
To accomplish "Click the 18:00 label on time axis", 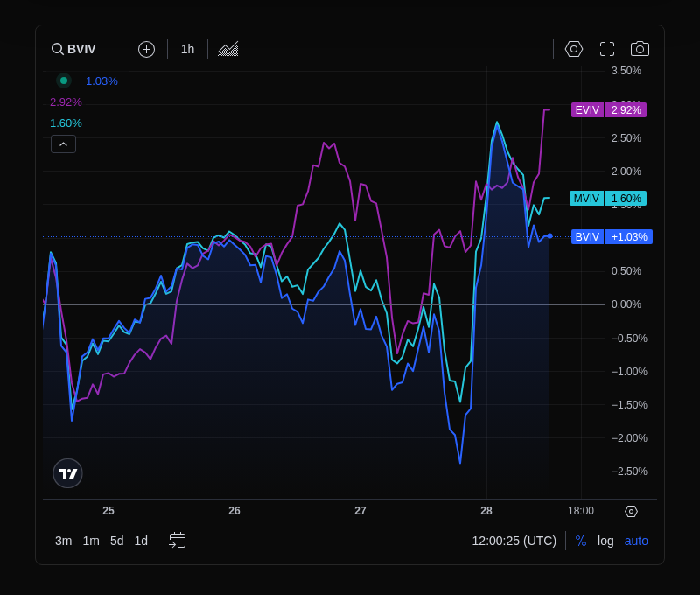I will coord(581,511).
